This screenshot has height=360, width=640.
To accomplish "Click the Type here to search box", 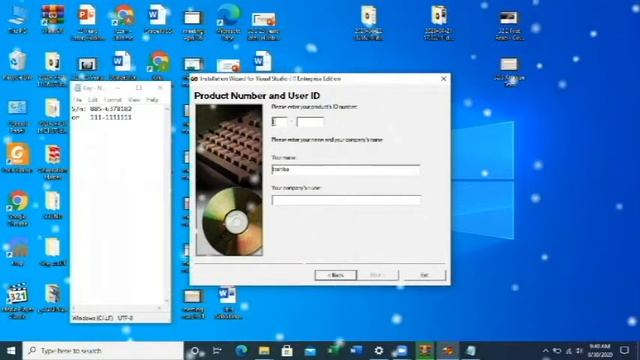I will click(x=103, y=351).
